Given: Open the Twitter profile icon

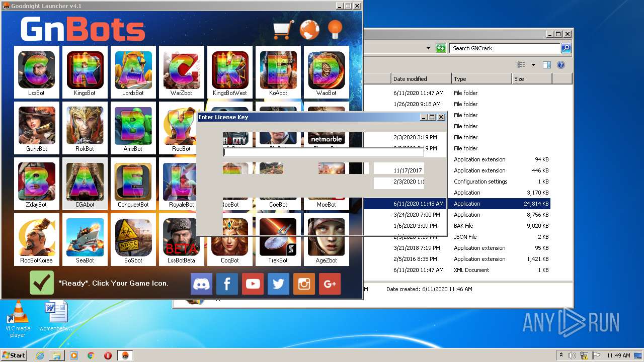Looking at the screenshot, I should [278, 284].
